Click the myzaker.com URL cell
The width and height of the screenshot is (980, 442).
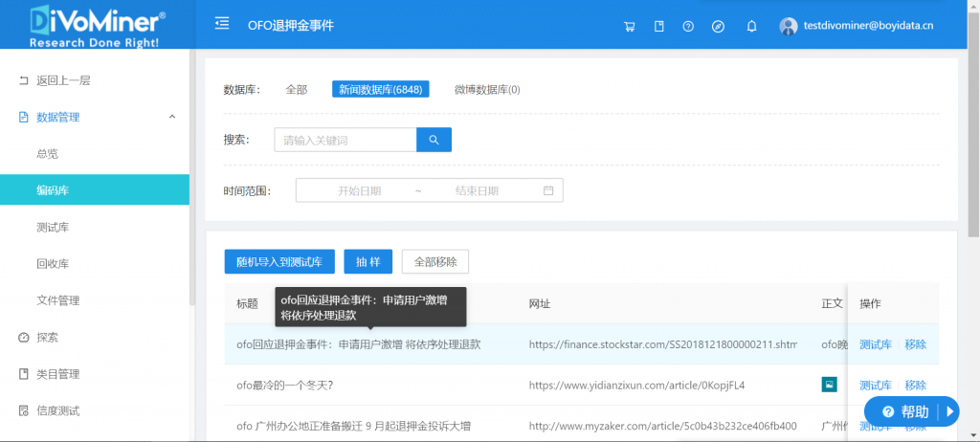click(x=663, y=426)
